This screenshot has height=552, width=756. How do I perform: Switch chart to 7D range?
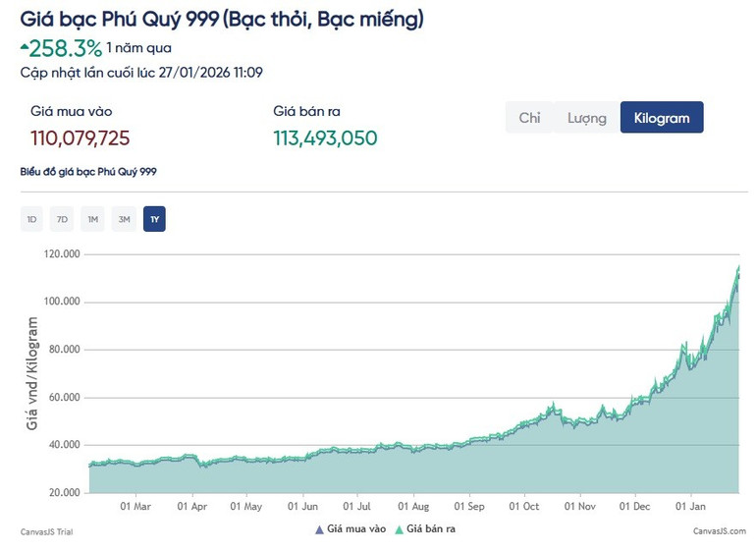[62, 219]
